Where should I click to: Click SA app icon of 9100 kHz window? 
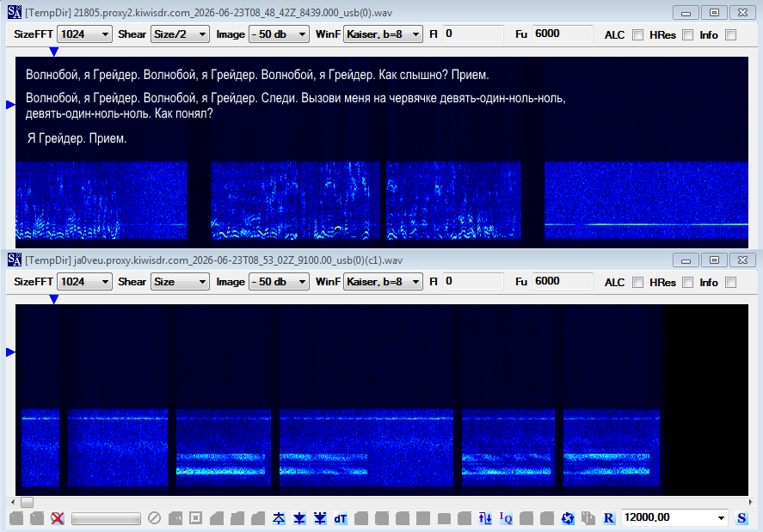15,260
